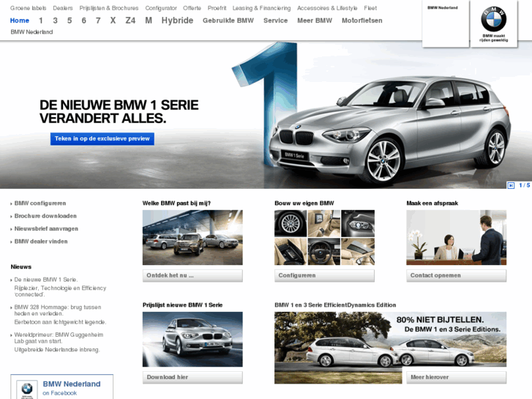Viewport: 532px width, 399px height.
Task: Go to Accessoires & Lifestyle
Action: [327, 8]
